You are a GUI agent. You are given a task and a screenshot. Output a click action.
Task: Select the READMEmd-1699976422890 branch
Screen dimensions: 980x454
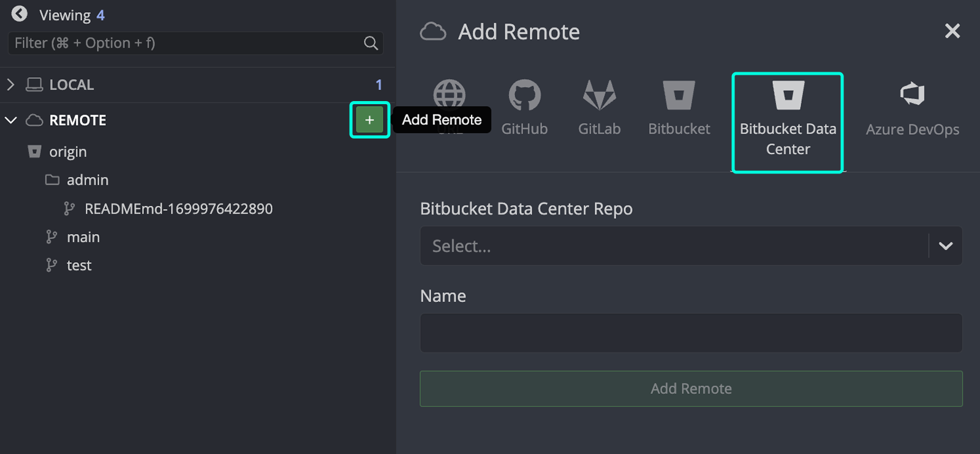pos(178,209)
